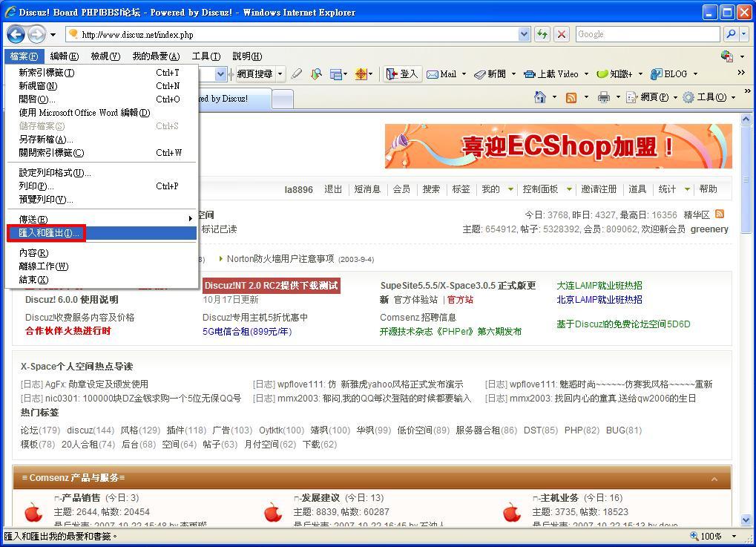Click the 知識+ toolbar button
Screen dimensions: 756x547
tap(614, 73)
